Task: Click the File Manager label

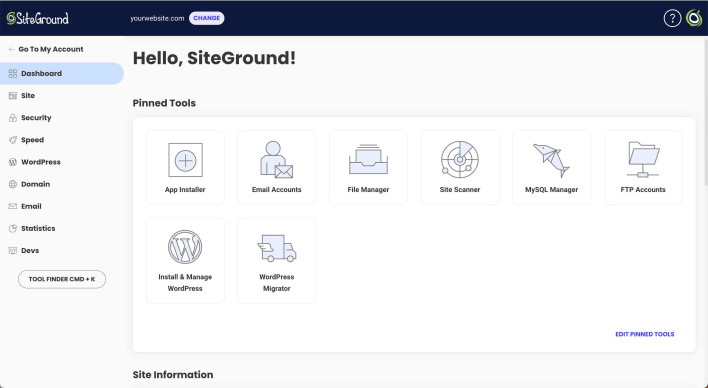Action: point(368,190)
